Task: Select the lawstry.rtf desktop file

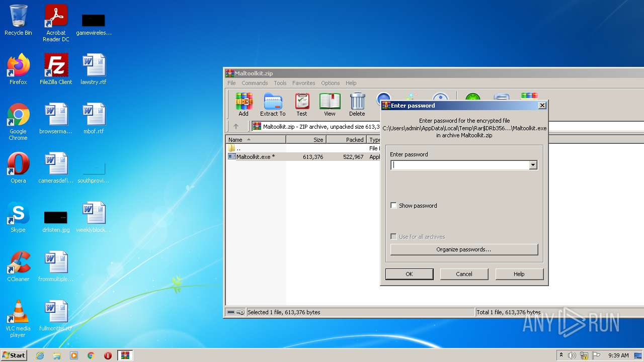Action: (x=94, y=69)
